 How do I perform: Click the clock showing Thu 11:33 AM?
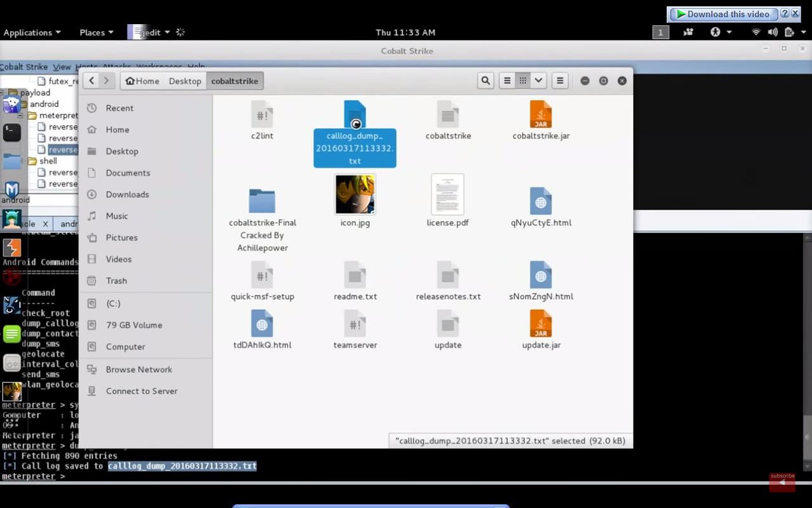(405, 32)
